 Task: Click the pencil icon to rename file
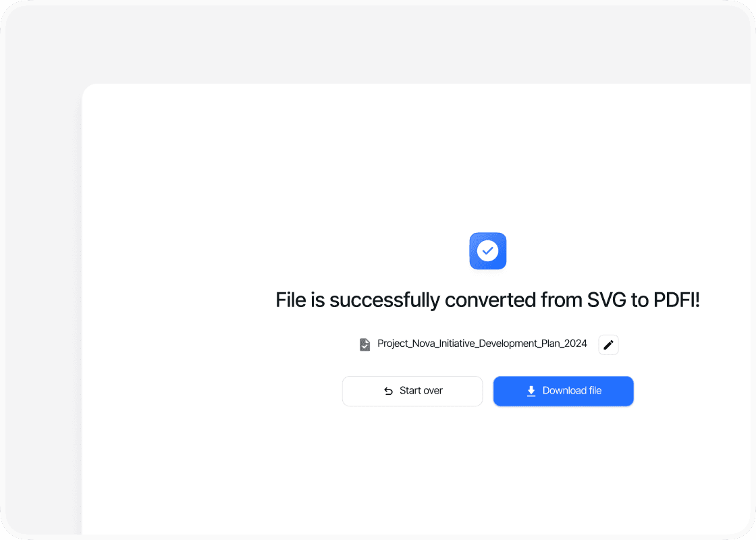[608, 345]
